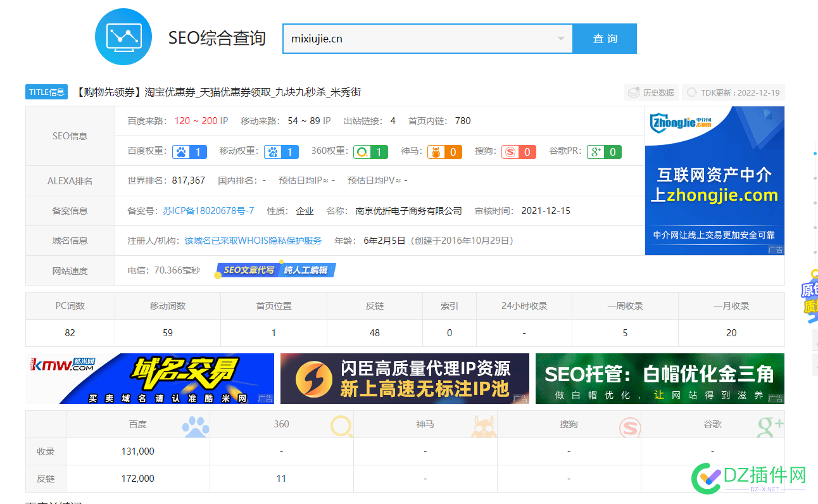This screenshot has height=504, width=818.
Task: Click the company name 南京优折电子商务有限公司
Action: (409, 211)
